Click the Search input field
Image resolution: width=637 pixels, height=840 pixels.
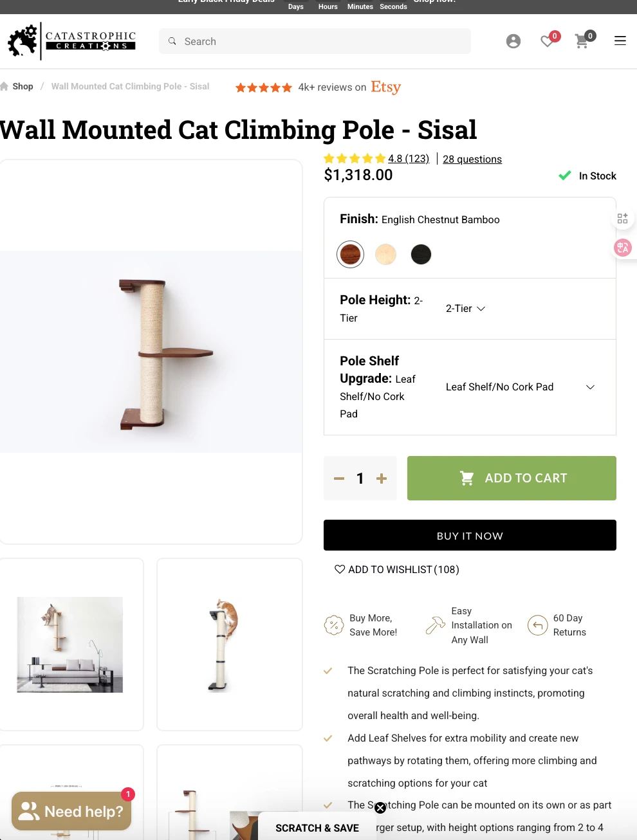(x=315, y=41)
